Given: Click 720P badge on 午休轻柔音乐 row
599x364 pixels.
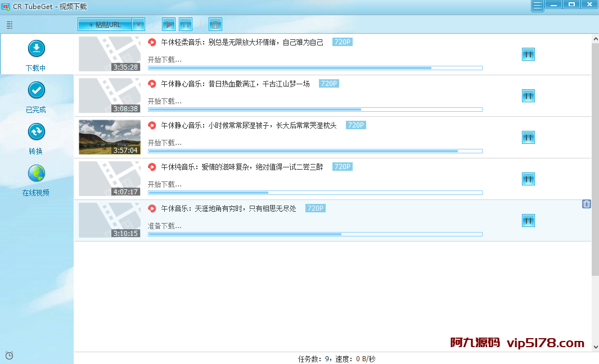Looking at the screenshot, I should coord(343,42).
